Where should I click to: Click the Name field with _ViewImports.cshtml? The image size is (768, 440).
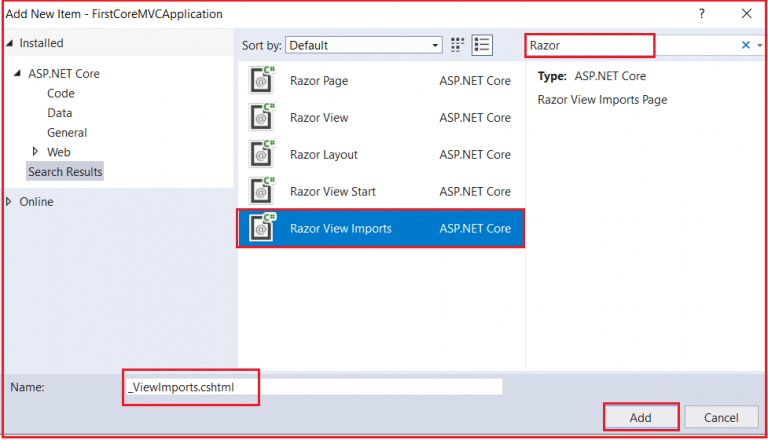point(312,387)
